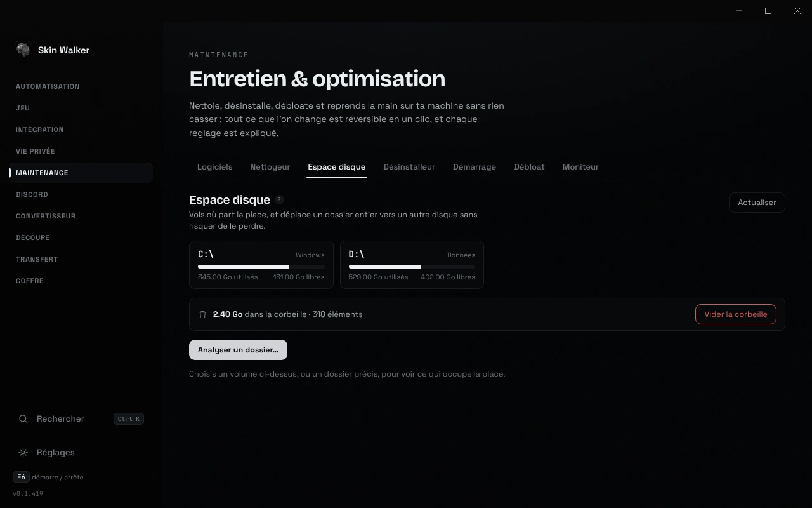Click the F6 key badge
Screen dimensions: 812x508
click(21, 477)
